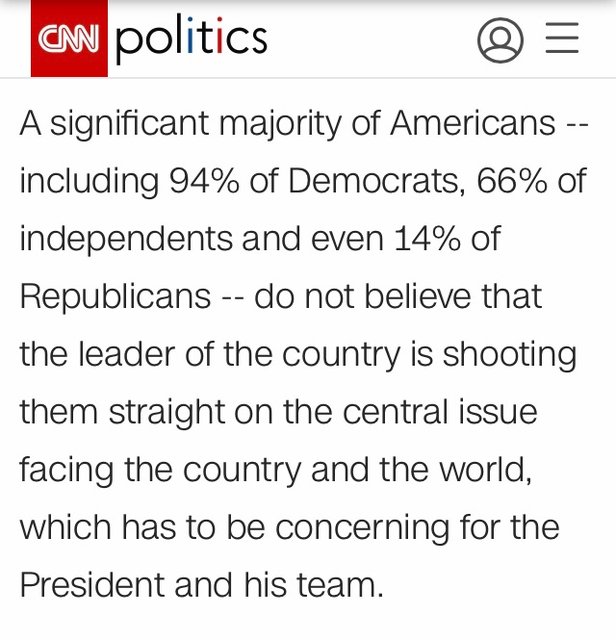Open the hamburger menu
Image resolution: width=616 pixels, height=640 pixels.
562,38
